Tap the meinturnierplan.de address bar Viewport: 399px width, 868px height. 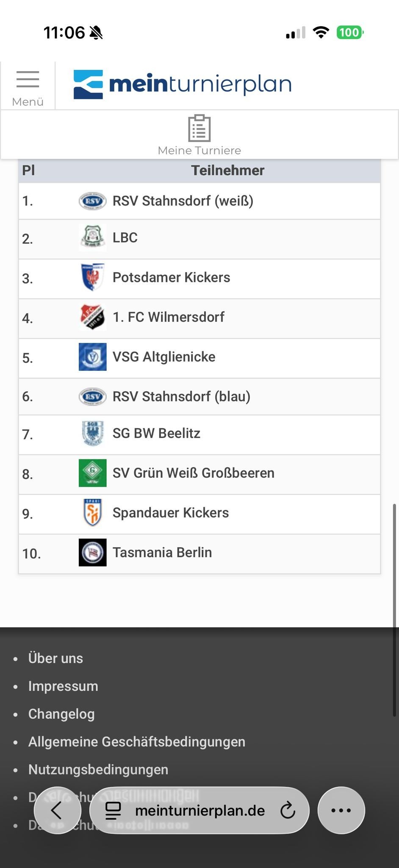(199, 811)
